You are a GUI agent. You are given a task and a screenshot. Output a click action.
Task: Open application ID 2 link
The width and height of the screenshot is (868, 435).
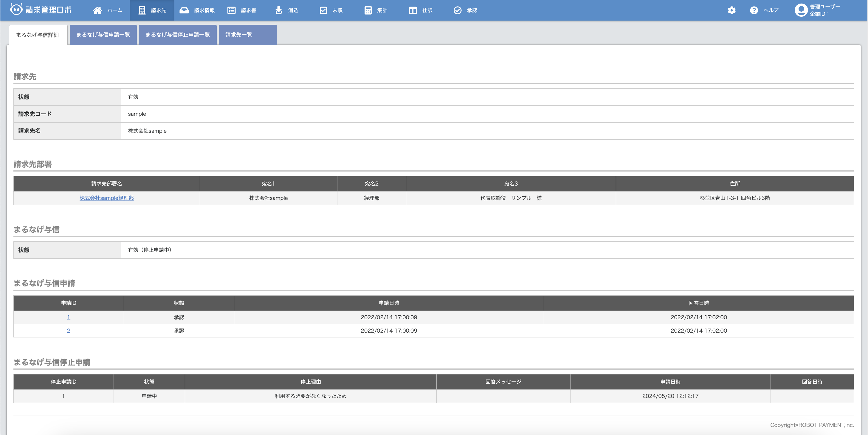pos(68,331)
